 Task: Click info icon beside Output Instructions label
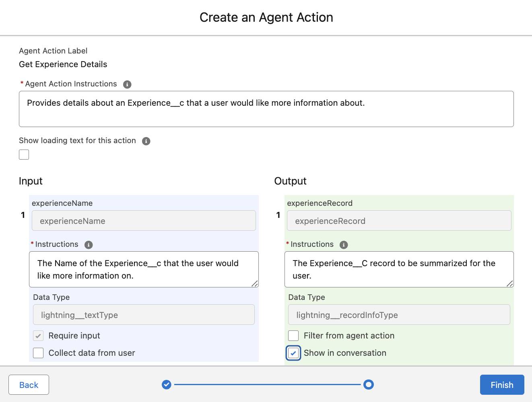pos(344,245)
